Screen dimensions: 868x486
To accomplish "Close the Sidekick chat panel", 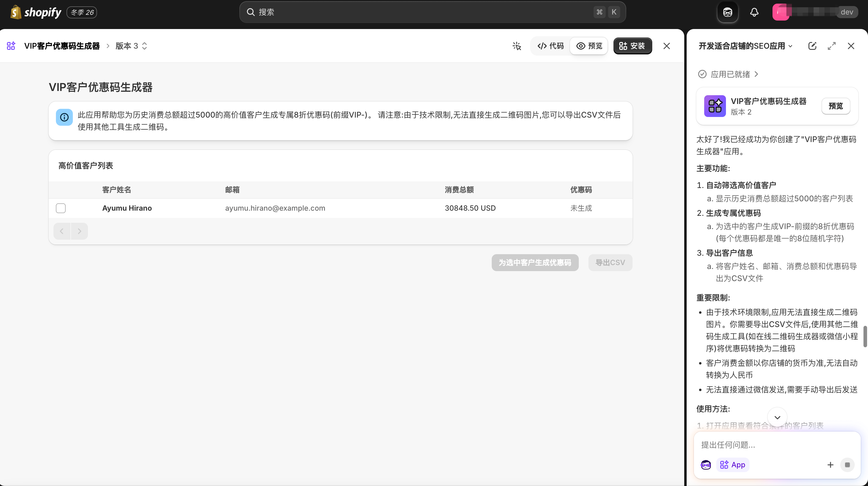I will click(x=851, y=46).
